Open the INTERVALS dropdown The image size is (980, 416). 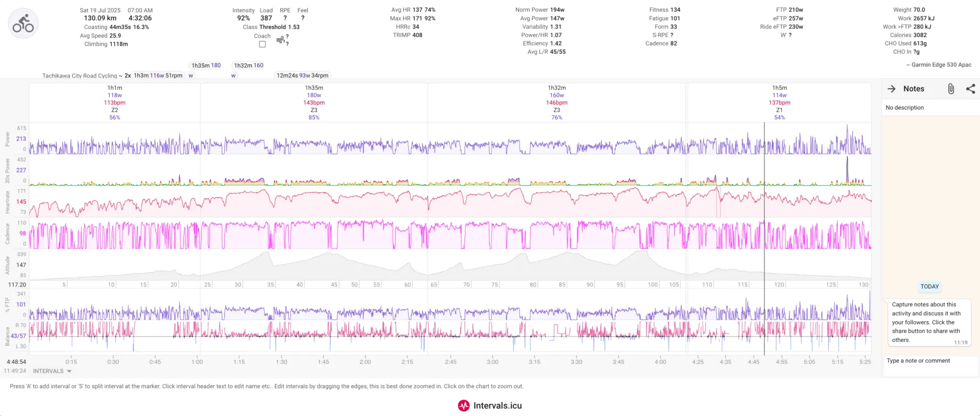53,371
